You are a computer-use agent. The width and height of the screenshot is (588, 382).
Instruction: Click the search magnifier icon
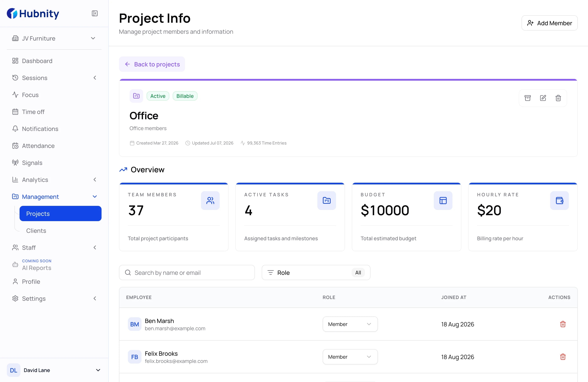coord(128,272)
